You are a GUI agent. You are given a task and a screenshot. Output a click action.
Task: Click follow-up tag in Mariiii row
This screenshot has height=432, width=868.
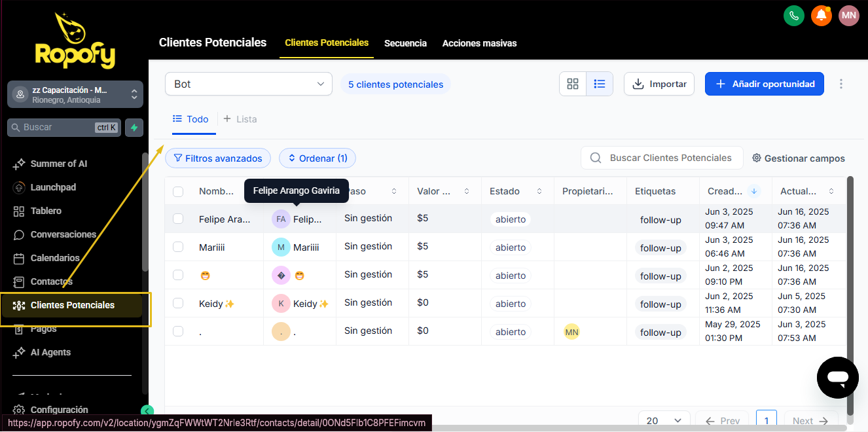click(660, 248)
